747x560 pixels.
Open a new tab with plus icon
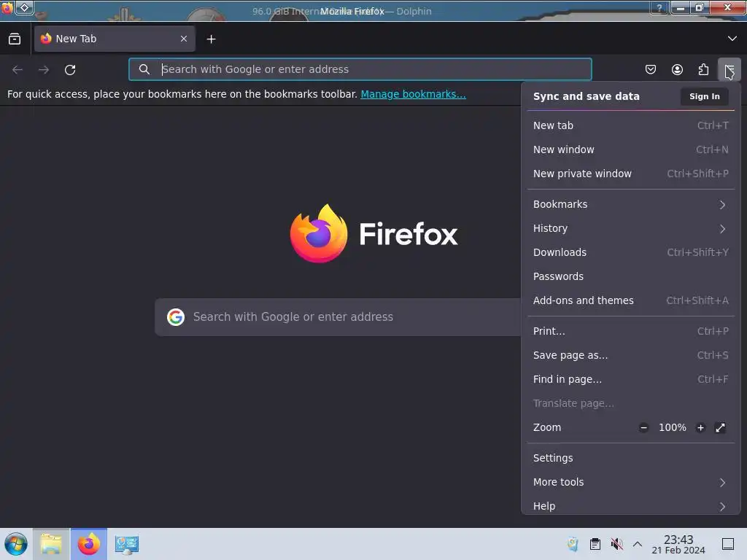211,39
